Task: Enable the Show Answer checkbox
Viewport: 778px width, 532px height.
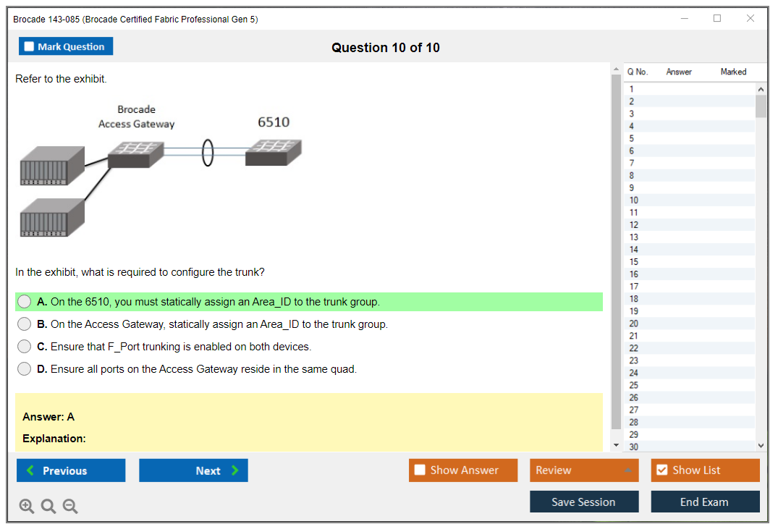Action: click(x=420, y=470)
